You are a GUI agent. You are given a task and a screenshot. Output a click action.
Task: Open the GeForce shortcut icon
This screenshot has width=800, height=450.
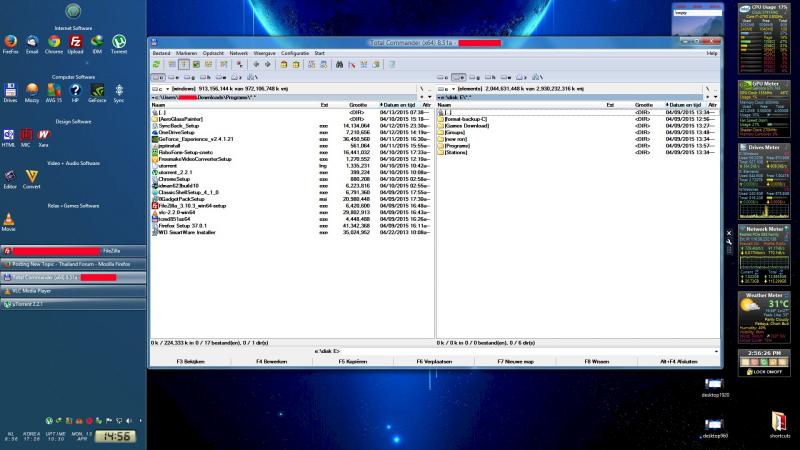97,93
